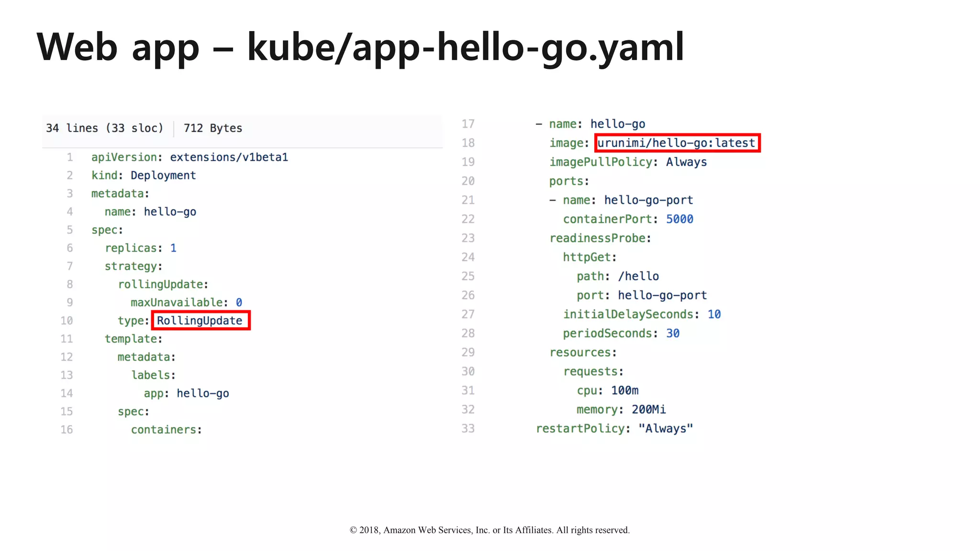Click the path /hello value

click(x=638, y=276)
